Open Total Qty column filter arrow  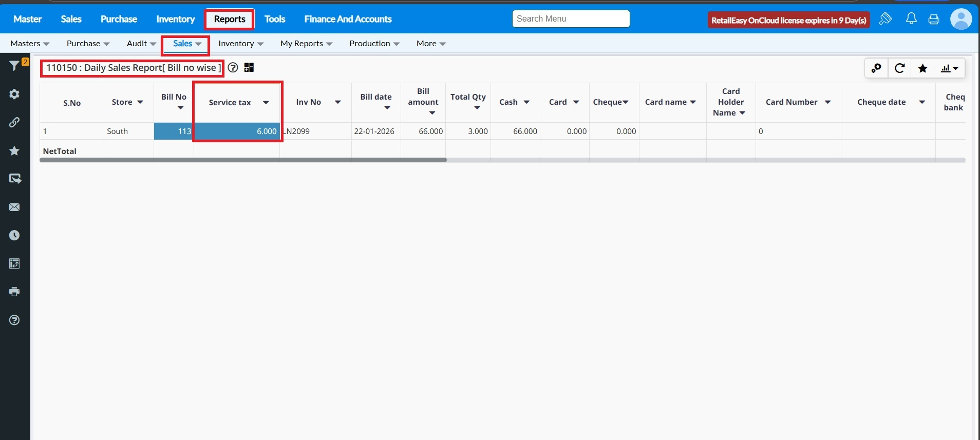(477, 108)
